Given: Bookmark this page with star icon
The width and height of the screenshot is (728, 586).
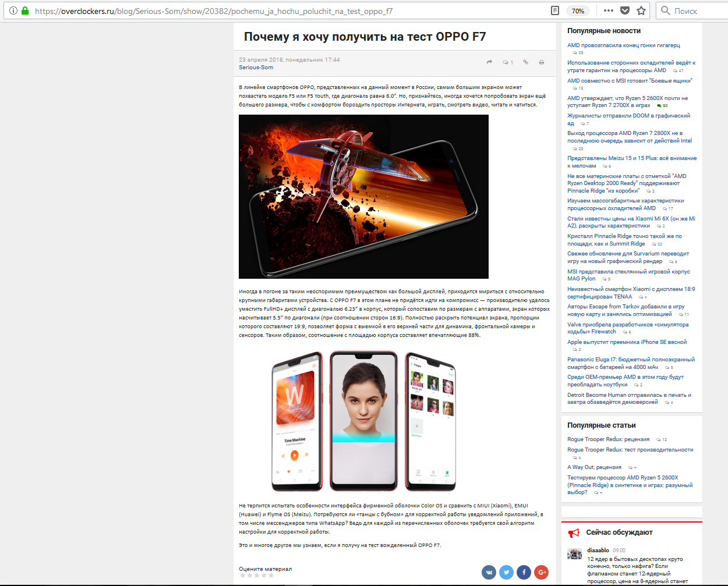Looking at the screenshot, I should [641, 10].
